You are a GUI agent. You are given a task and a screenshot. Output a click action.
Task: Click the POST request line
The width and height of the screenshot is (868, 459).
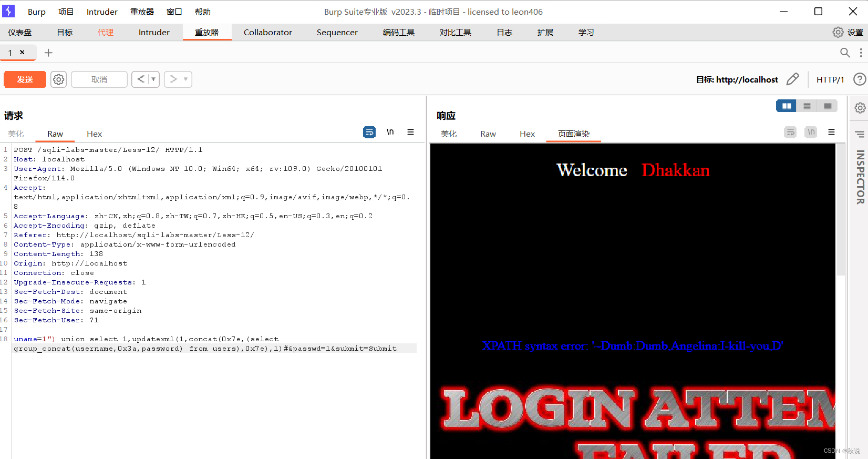pyautogui.click(x=108, y=150)
